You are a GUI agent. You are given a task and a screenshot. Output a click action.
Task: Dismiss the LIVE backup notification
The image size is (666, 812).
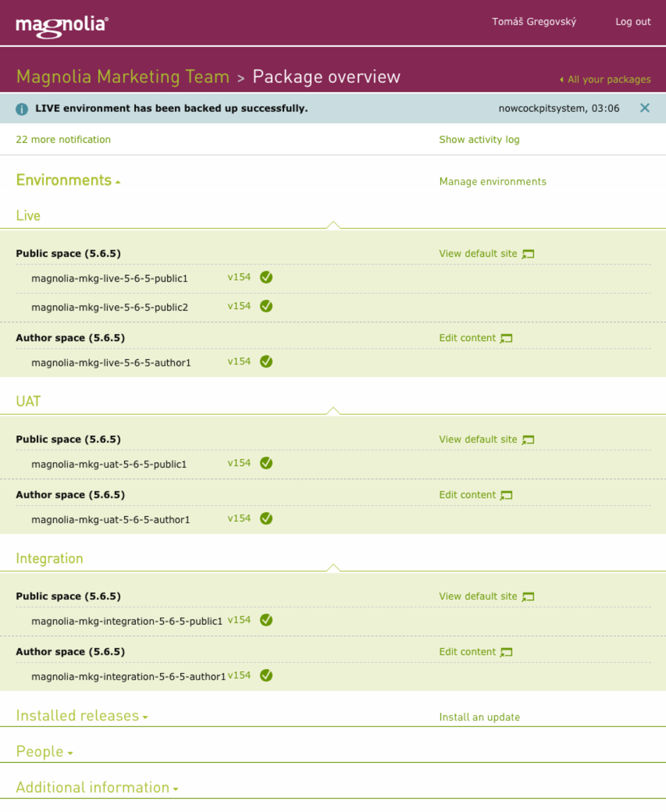point(644,108)
